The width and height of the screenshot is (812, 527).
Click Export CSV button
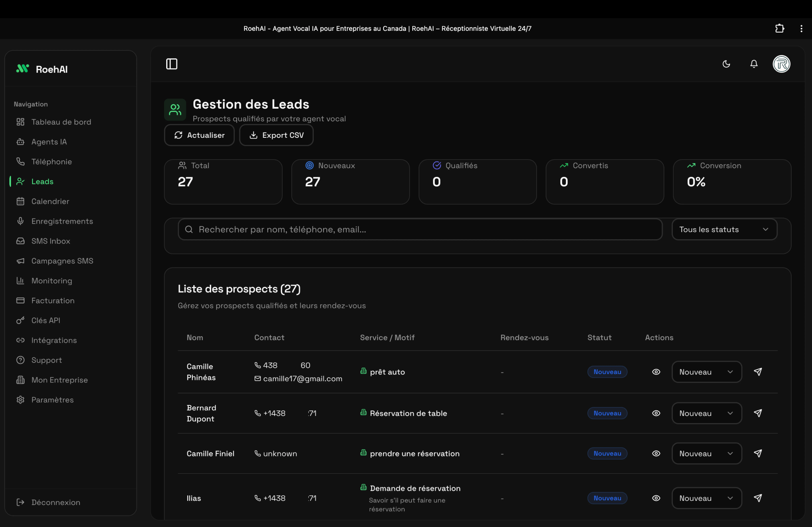(276, 135)
